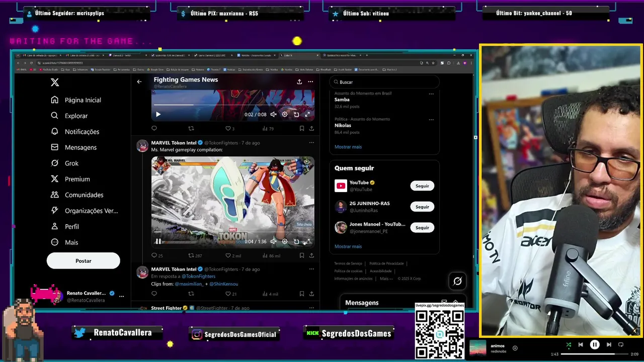
Task: Expand footer Mais options
Action: [x=386, y=279]
